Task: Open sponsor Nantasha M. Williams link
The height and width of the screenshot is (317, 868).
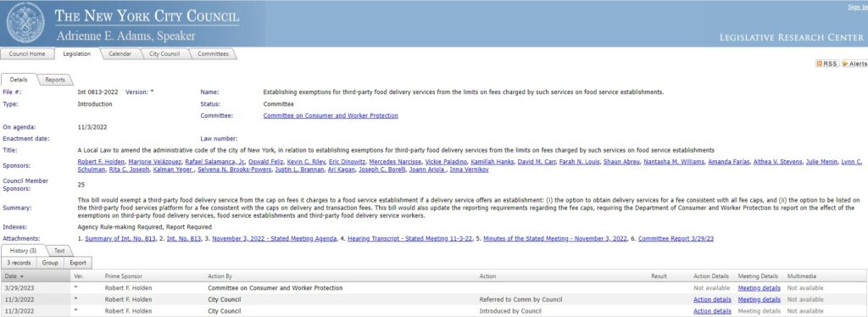Action: (674, 162)
